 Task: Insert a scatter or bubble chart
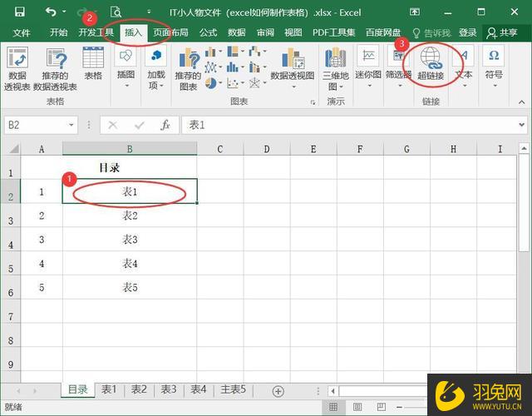point(236,82)
